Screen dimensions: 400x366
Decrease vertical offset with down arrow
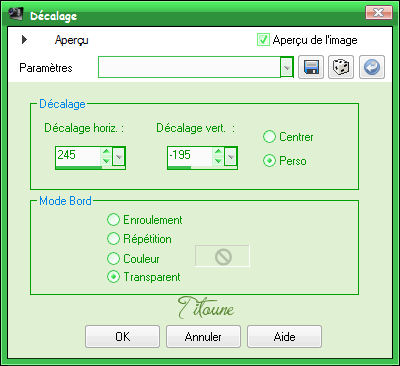(x=218, y=161)
